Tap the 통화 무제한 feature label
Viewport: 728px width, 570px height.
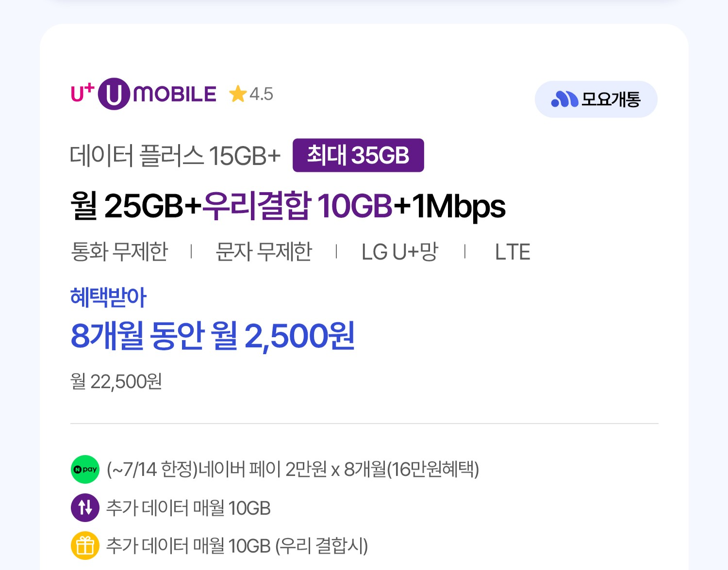tap(119, 252)
